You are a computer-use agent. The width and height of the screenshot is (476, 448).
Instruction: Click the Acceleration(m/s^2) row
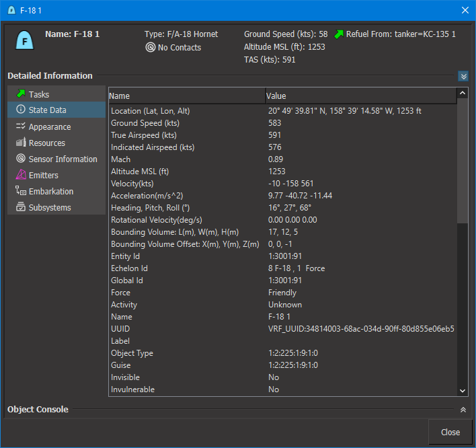click(282, 196)
